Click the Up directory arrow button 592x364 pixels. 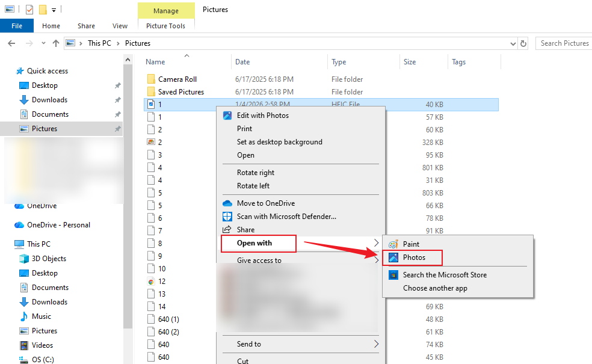pyautogui.click(x=56, y=43)
